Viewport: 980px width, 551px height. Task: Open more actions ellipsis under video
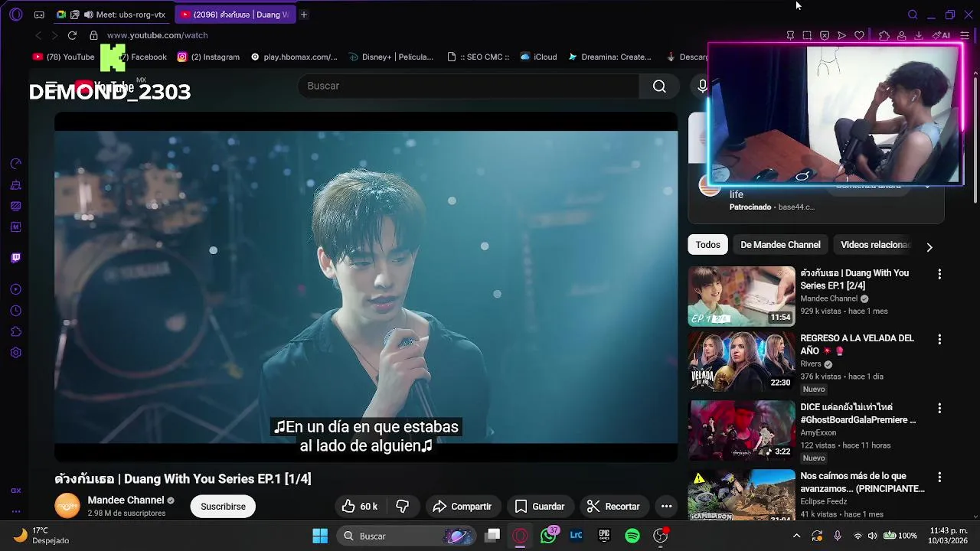pos(666,507)
